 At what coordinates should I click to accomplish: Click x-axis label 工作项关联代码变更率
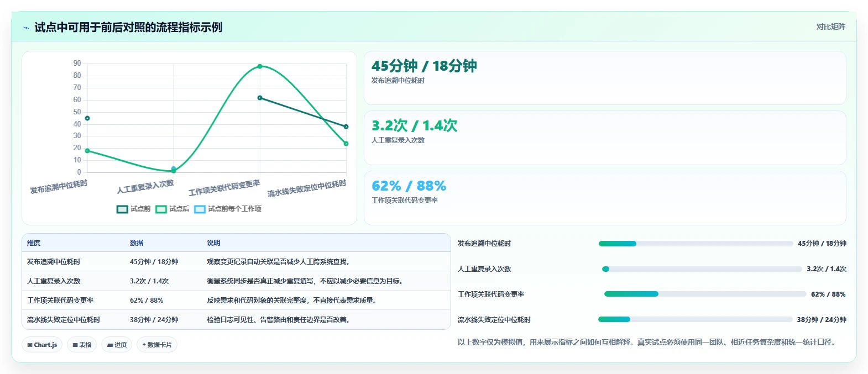[x=224, y=188]
